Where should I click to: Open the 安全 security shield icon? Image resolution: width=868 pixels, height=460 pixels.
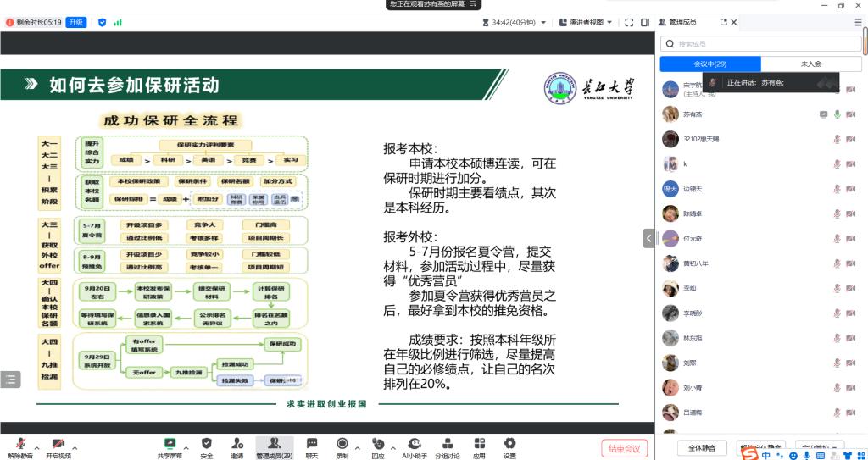tap(206, 443)
